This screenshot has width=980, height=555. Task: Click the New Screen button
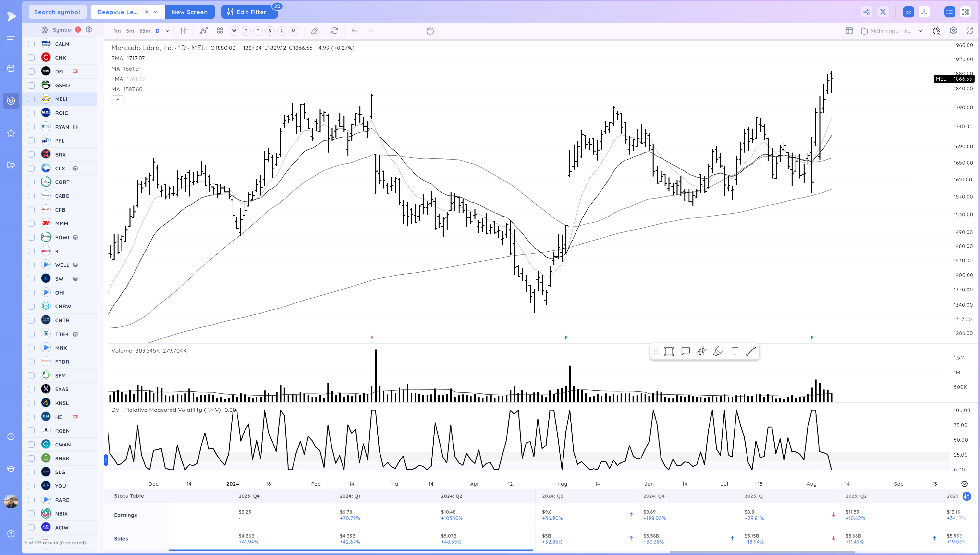click(x=189, y=12)
